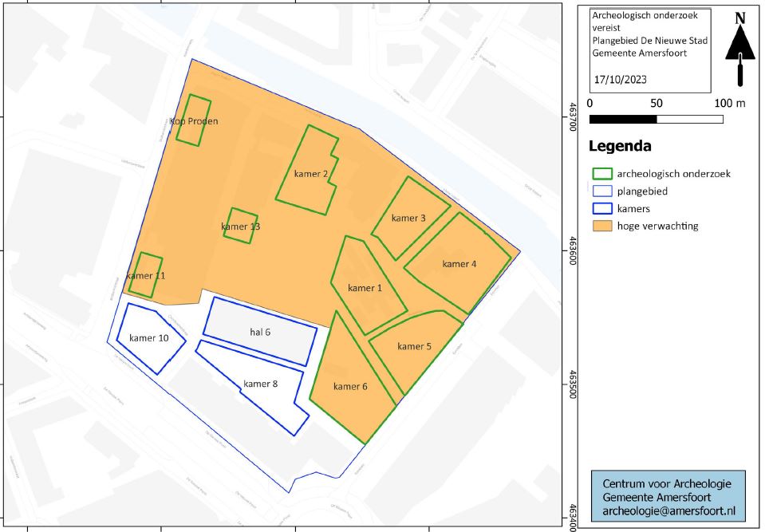Image resolution: width=765 pixels, height=532 pixels.
Task: Click the kamer 6 area label
Action: tap(350, 386)
